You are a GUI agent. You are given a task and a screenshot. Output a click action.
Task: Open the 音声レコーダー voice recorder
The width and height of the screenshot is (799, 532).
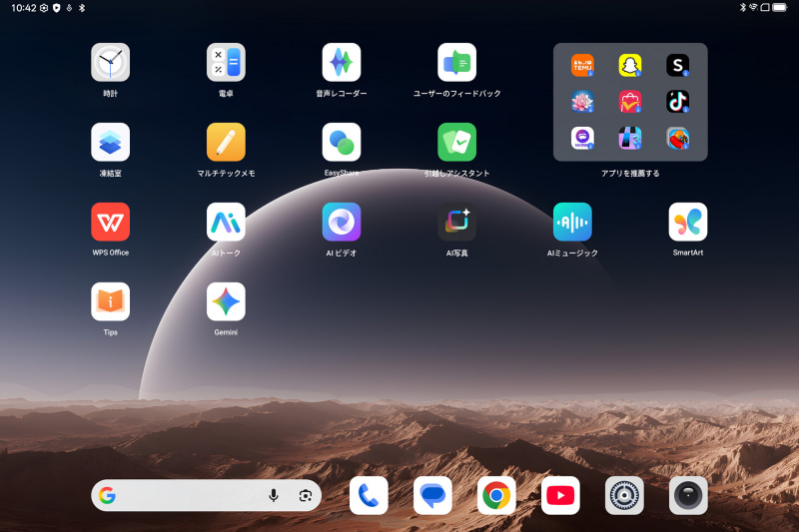pos(342,62)
